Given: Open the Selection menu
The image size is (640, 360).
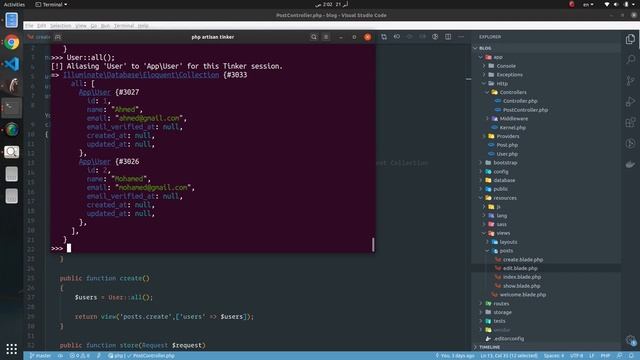Looking at the screenshot, I should [x=60, y=26].
